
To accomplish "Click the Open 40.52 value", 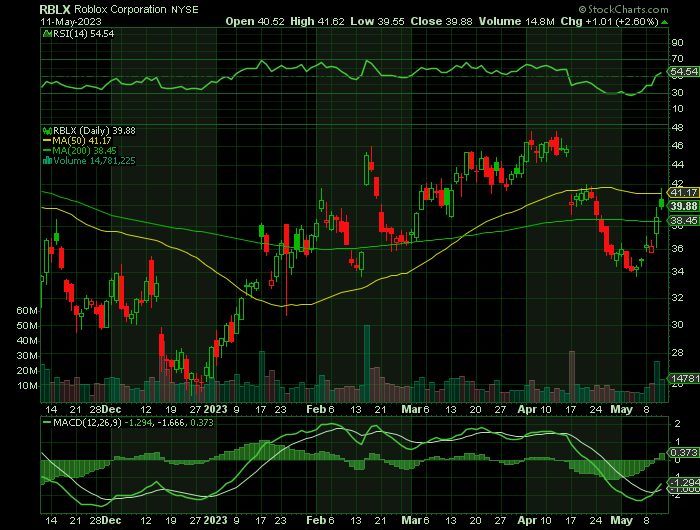I will (x=255, y=21).
